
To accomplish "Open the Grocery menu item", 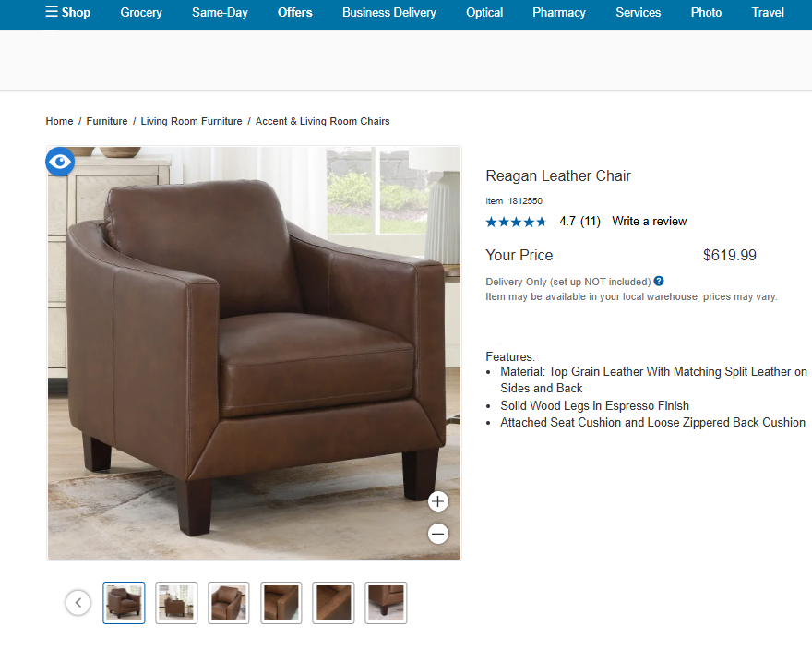I will (141, 12).
